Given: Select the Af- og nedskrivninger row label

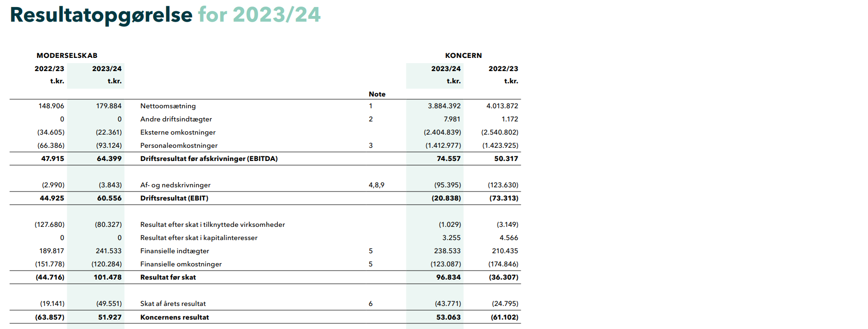Looking at the screenshot, I should tap(175, 185).
